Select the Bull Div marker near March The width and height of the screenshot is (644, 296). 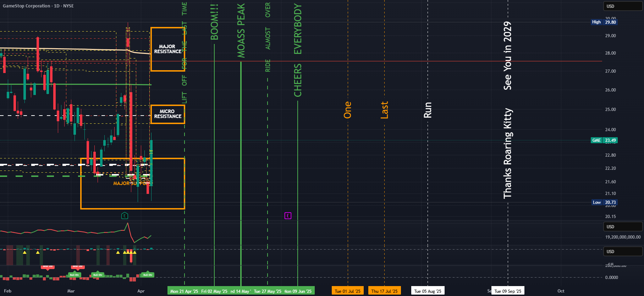pyautogui.click(x=75, y=274)
